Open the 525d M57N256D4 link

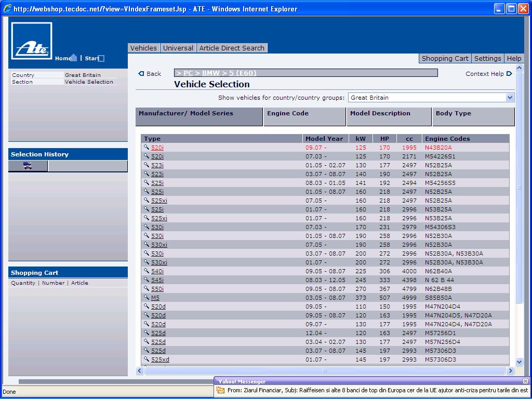[158, 342]
